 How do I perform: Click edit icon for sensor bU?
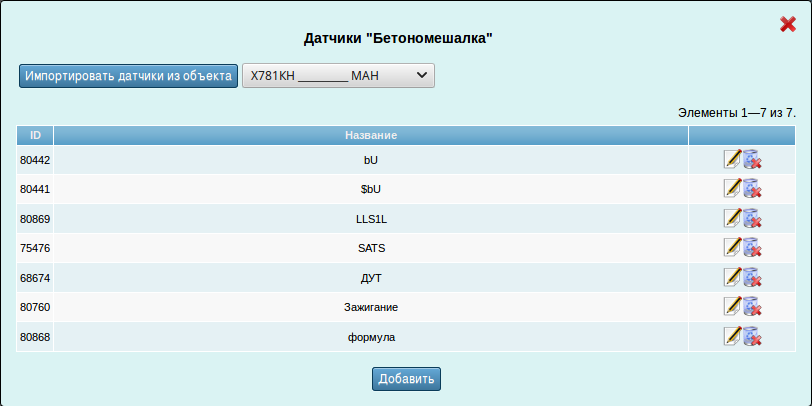(x=732, y=159)
